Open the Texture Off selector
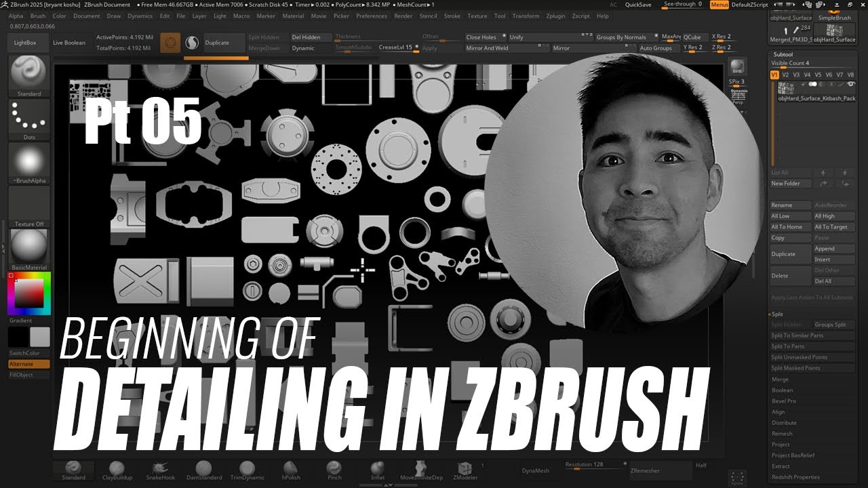This screenshot has width=868, height=488. click(x=29, y=206)
